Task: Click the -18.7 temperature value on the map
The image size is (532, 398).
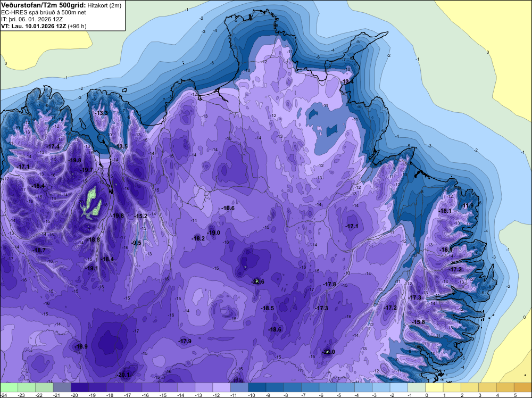Action: pos(39,250)
